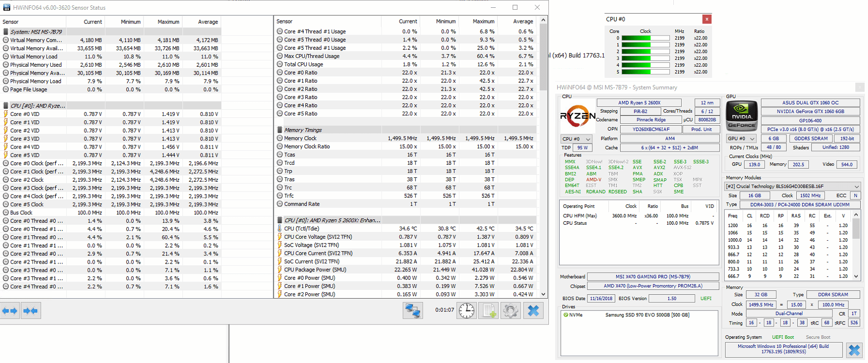Select the Virtual Memory Load row
This screenshot has width=868, height=363.
point(111,57)
